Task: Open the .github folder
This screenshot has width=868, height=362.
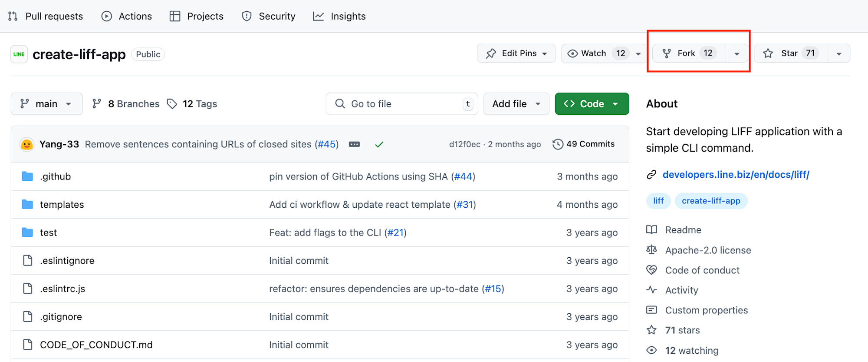Action: [56, 176]
